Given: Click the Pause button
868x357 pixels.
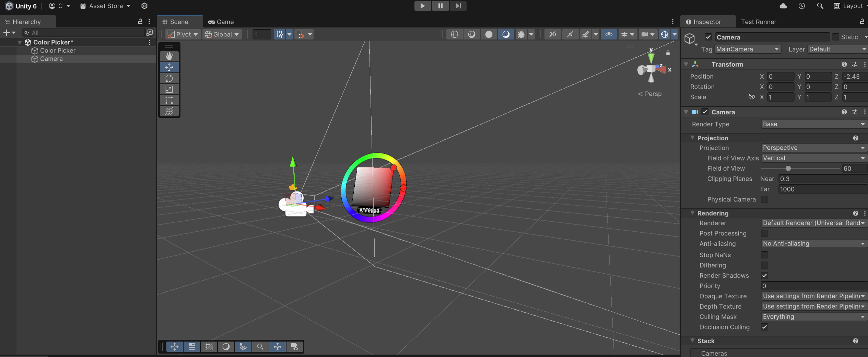Looking at the screenshot, I should click(440, 6).
